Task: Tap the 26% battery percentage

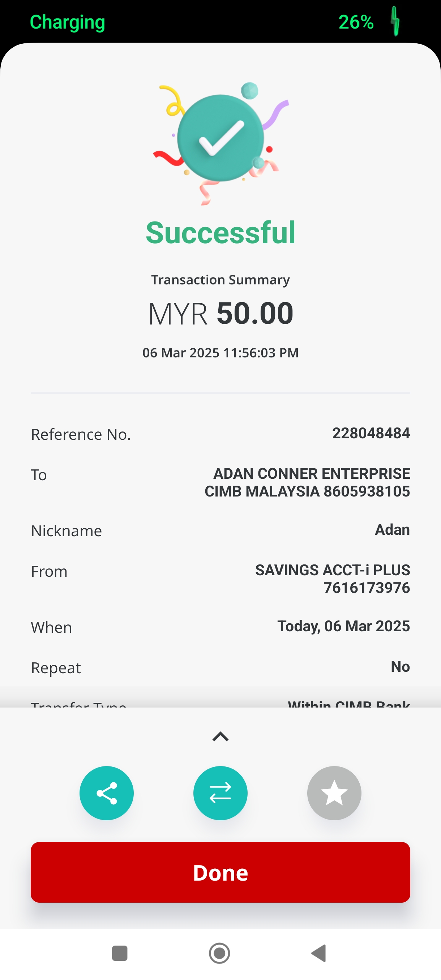Action: [x=356, y=22]
